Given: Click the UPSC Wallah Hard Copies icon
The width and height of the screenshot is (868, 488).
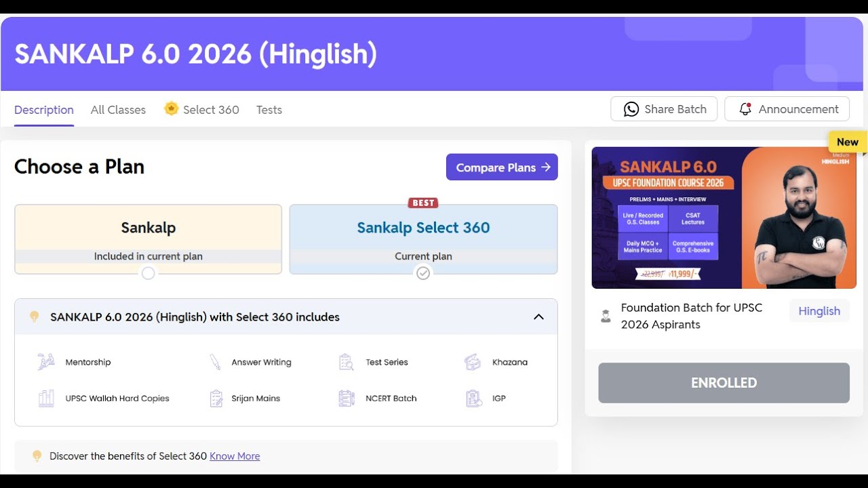Looking at the screenshot, I should click(x=46, y=399).
